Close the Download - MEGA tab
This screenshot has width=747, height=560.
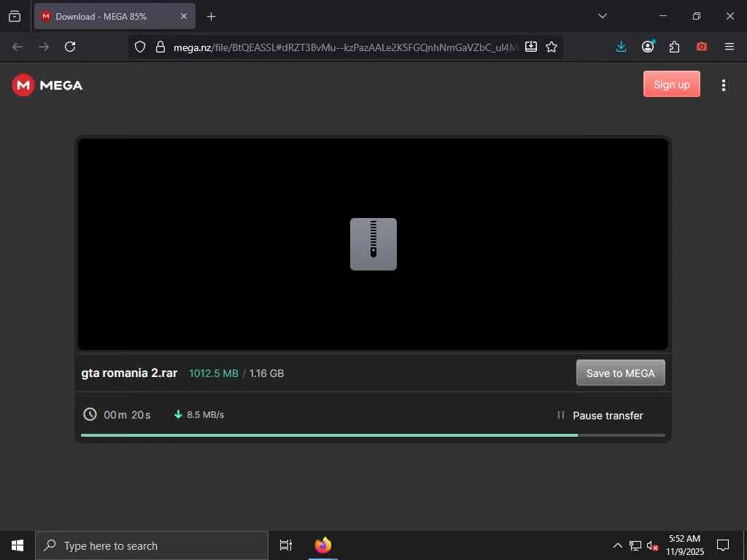pyautogui.click(x=183, y=16)
